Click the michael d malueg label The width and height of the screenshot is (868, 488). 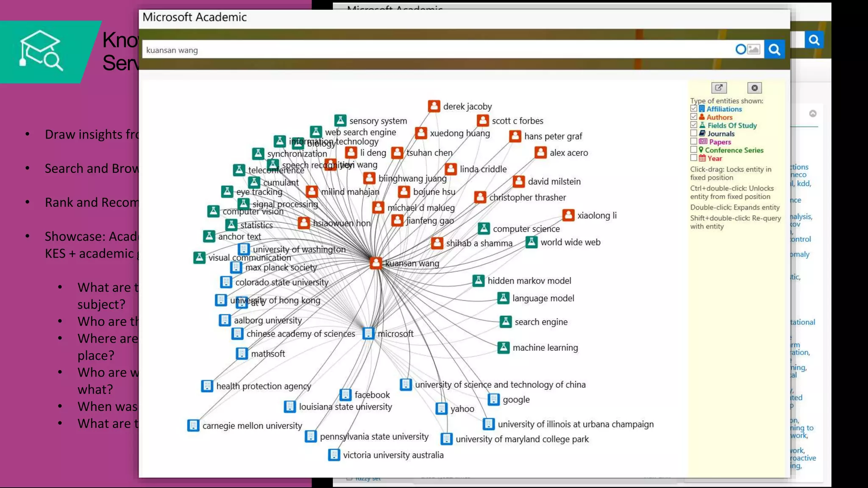[421, 208]
